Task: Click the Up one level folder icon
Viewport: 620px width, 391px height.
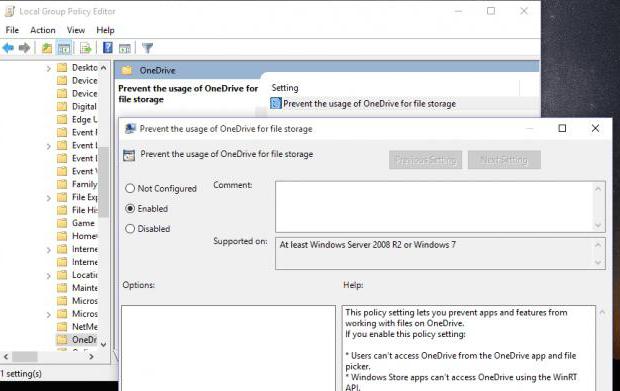Action: 47,48
